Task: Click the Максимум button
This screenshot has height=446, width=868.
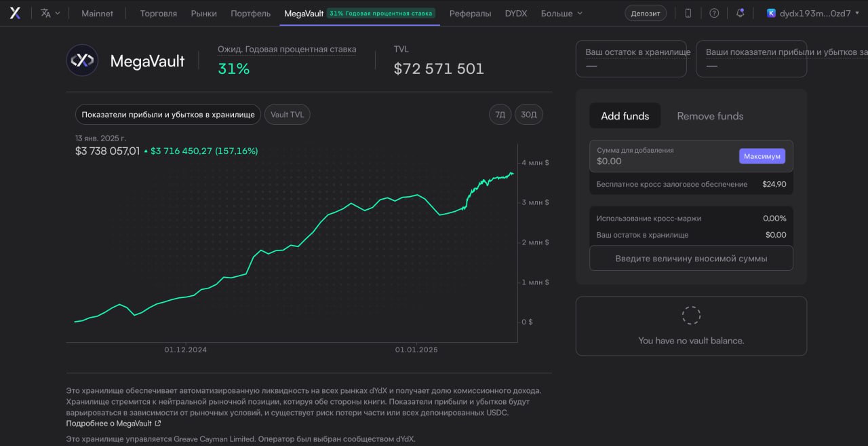Action: pos(762,156)
